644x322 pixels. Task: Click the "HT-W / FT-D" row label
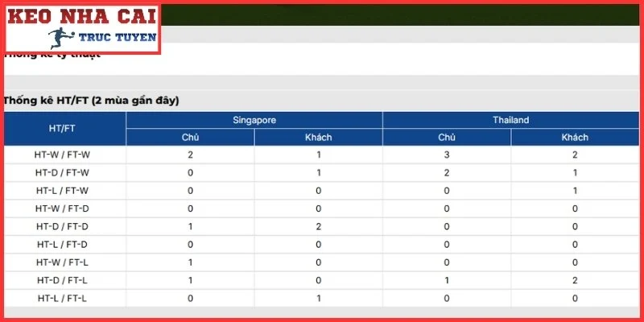(62, 208)
